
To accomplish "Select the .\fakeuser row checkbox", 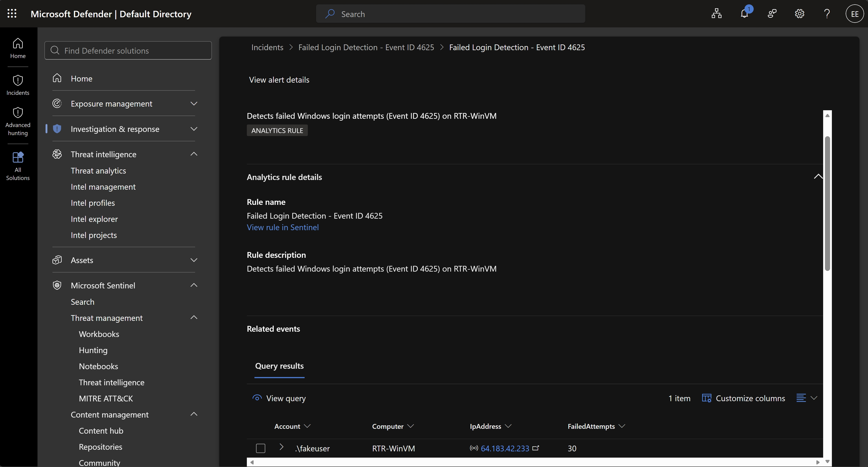I will (260, 448).
